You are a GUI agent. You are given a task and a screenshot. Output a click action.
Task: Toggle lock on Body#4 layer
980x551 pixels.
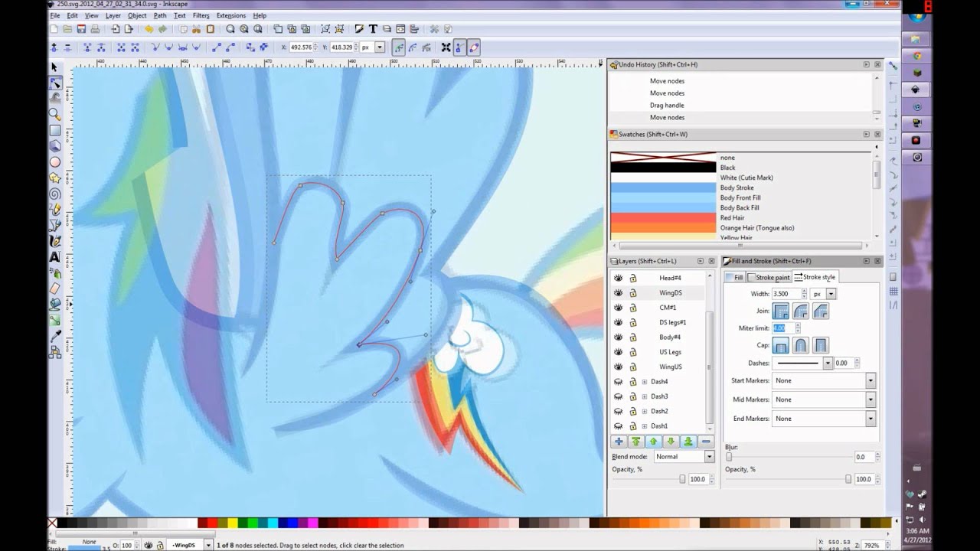point(633,337)
